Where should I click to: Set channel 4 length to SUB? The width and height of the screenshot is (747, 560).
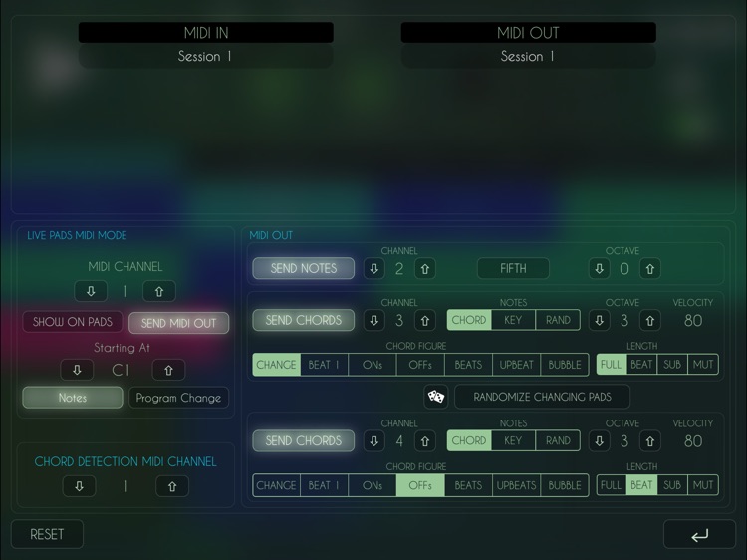click(672, 485)
